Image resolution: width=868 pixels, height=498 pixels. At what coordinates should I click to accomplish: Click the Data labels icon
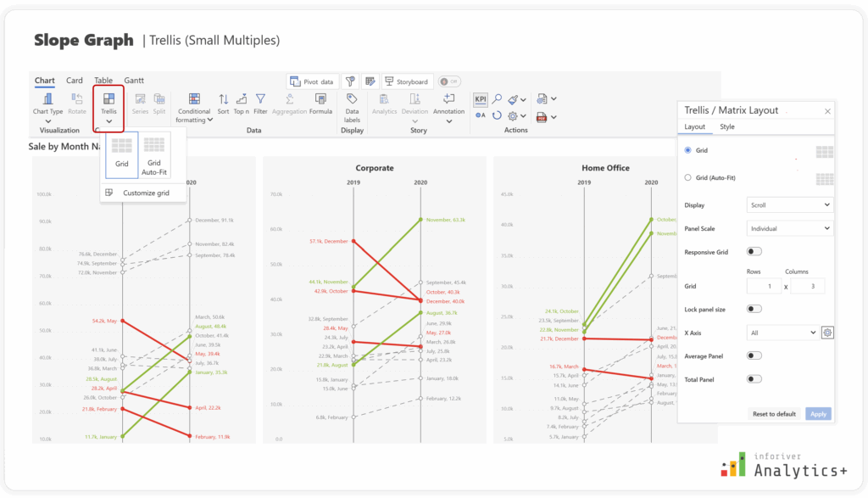(x=352, y=98)
